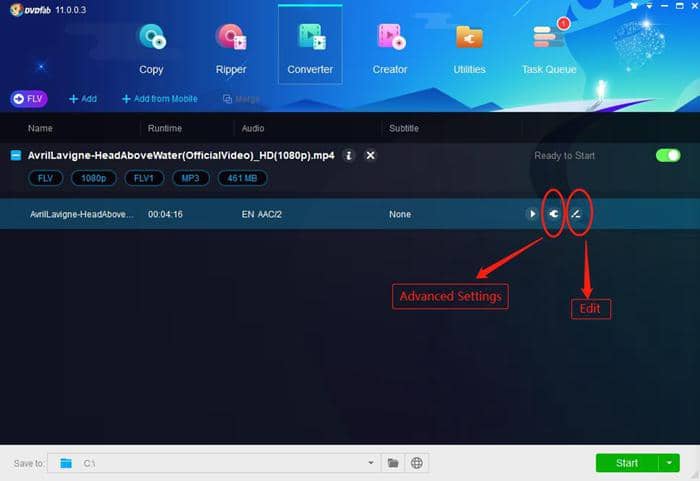
Task: Open the Task Queue
Action: click(549, 48)
